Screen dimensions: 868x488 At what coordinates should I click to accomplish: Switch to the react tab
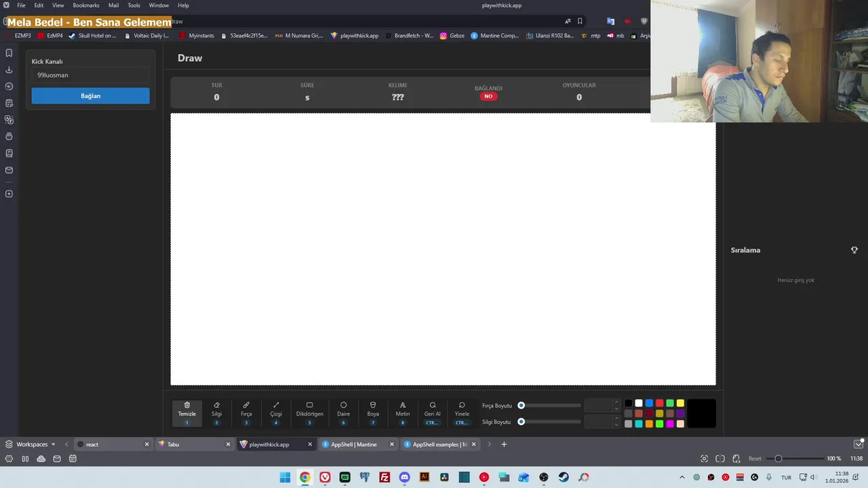click(112, 445)
